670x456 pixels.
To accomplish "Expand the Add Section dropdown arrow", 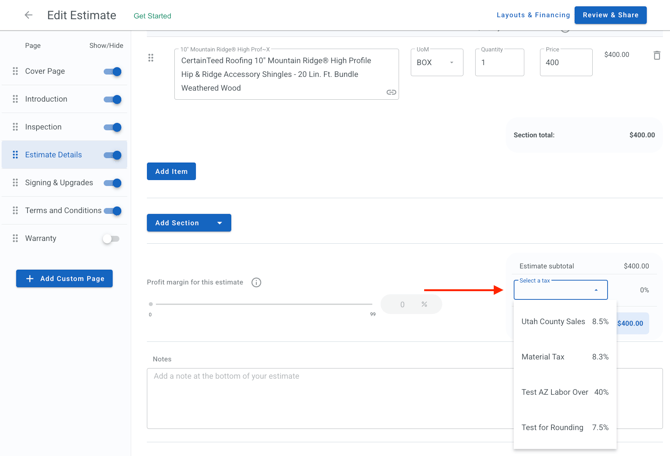I will pyautogui.click(x=220, y=223).
